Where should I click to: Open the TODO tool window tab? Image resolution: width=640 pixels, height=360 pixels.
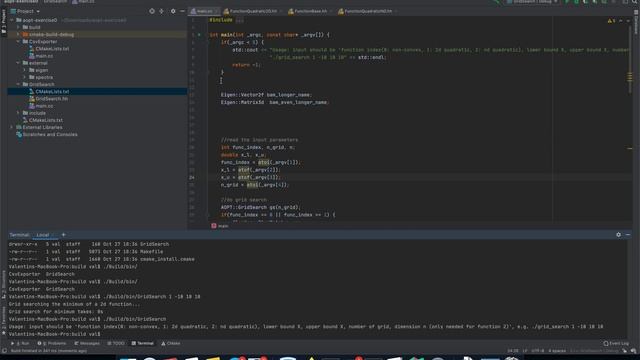point(116,344)
